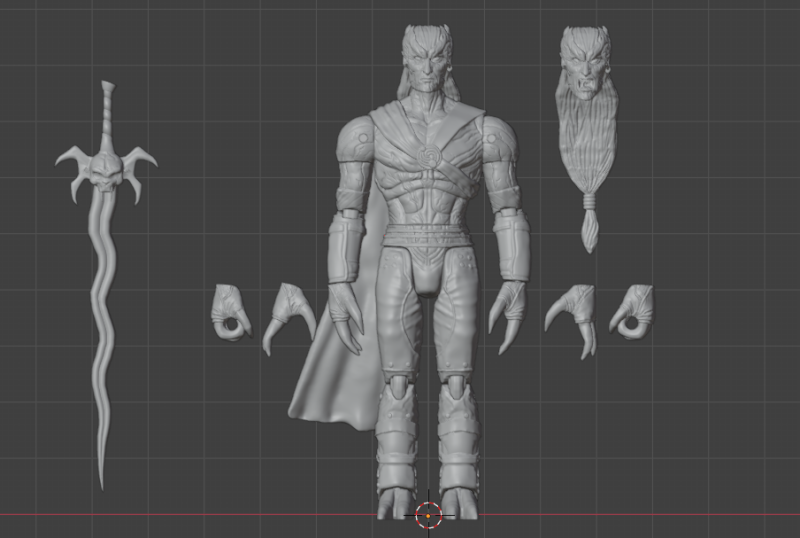800x538 pixels.
Task: Click the tied beard tip under spare head
Action: tap(591, 229)
